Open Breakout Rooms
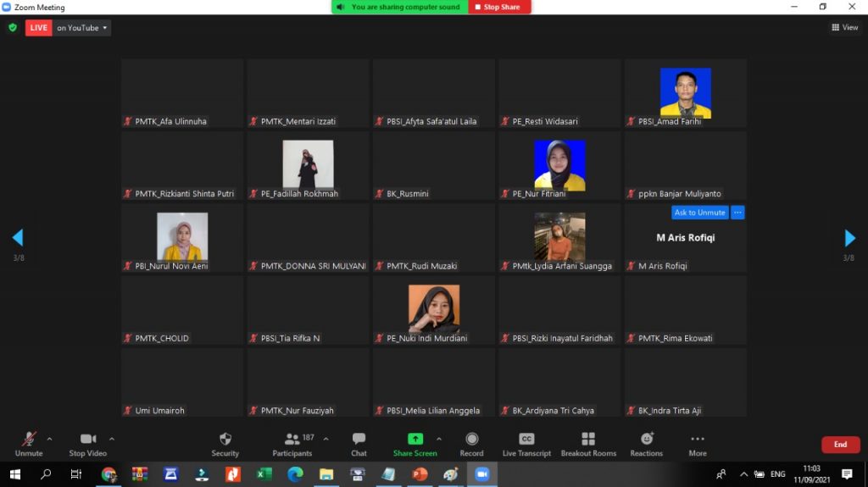Image resolution: width=868 pixels, height=487 pixels. coord(588,439)
